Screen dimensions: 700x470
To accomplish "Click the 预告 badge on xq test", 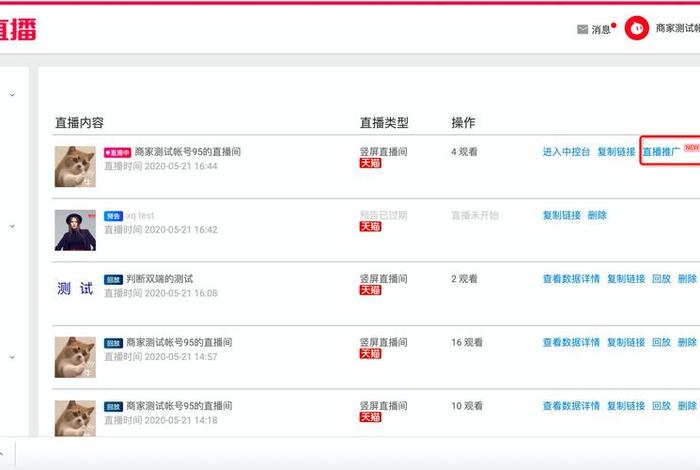I will [113, 216].
